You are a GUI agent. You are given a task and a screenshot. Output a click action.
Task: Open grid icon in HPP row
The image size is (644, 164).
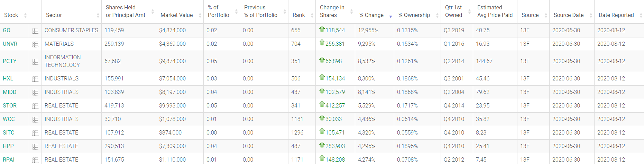pyautogui.click(x=35, y=147)
